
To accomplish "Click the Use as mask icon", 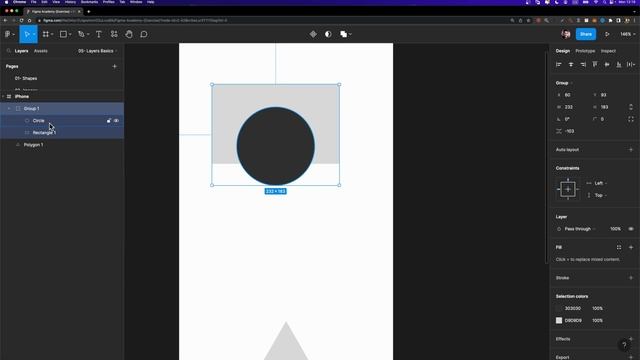I will click(x=328, y=34).
